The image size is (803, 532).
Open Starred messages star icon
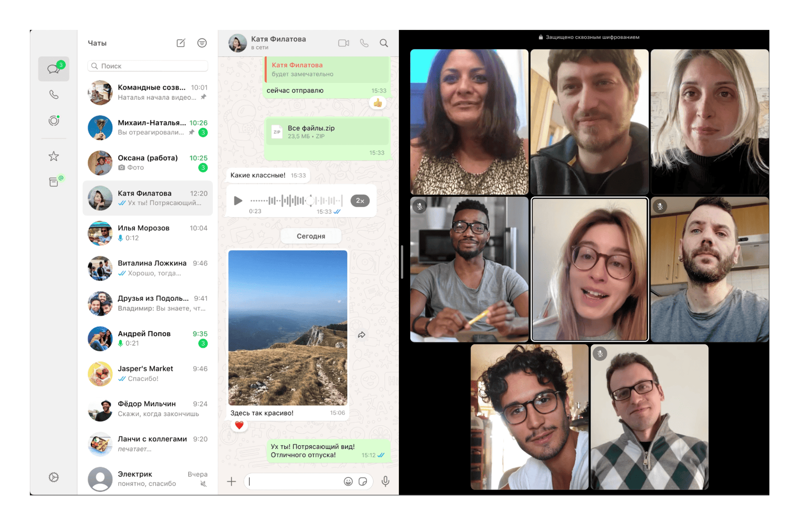click(x=54, y=156)
